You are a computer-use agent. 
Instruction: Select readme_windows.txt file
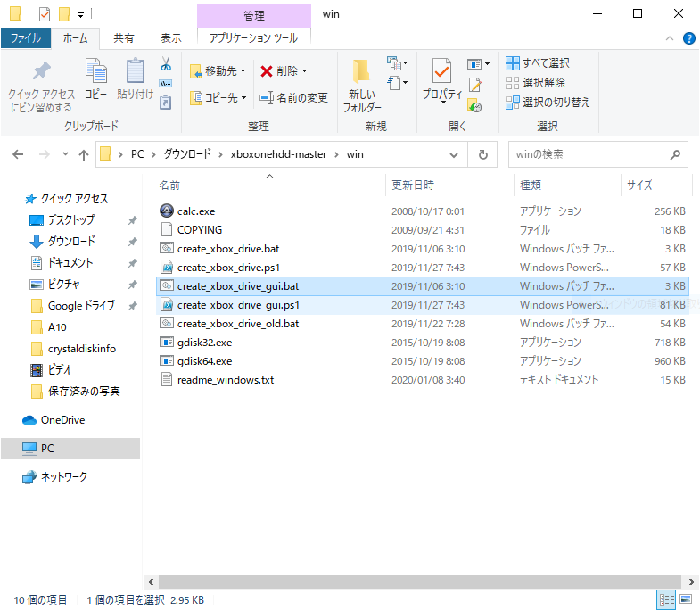click(423, 380)
